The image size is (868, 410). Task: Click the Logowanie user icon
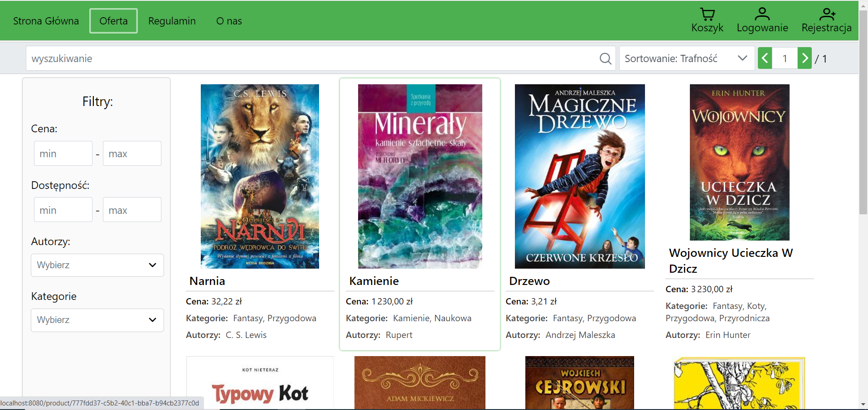click(762, 14)
